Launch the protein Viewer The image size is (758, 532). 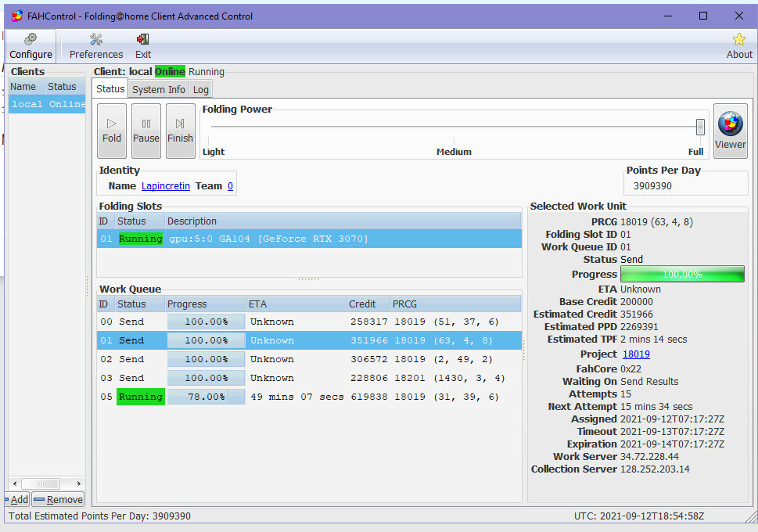(x=730, y=131)
